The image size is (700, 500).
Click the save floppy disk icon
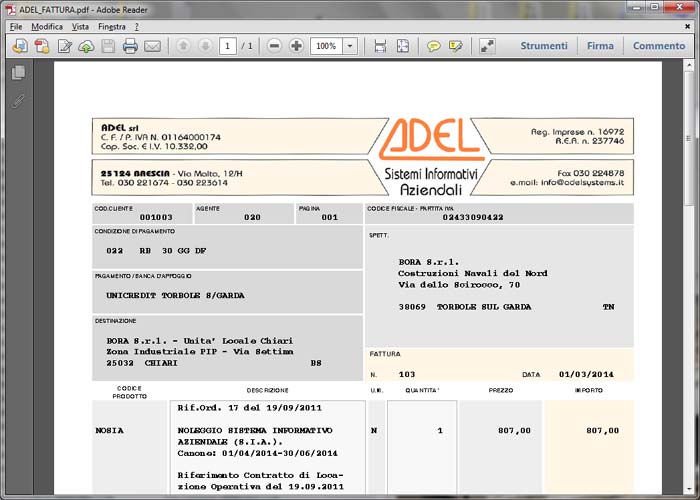tap(108, 46)
